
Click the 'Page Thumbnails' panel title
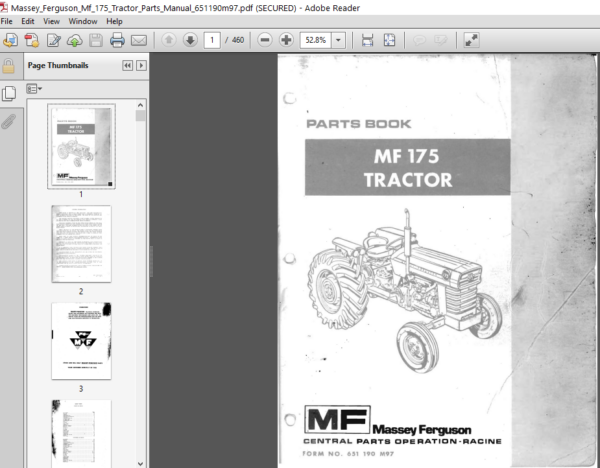[58, 65]
